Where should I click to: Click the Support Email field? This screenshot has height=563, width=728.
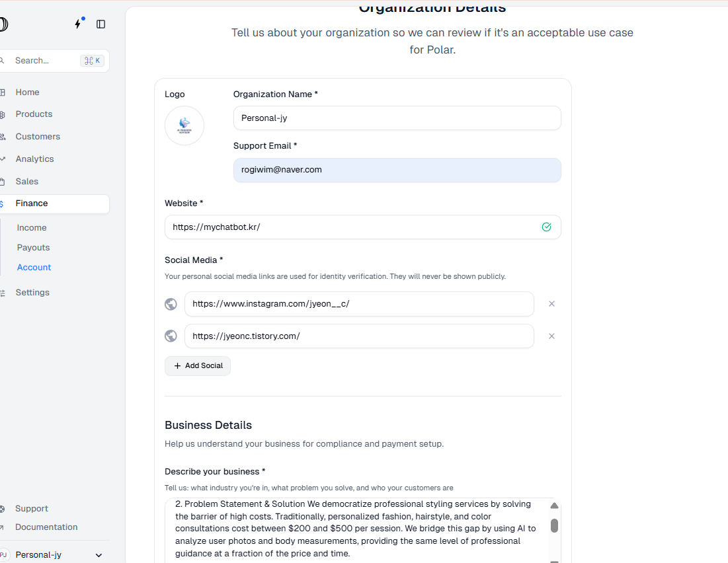pos(397,170)
